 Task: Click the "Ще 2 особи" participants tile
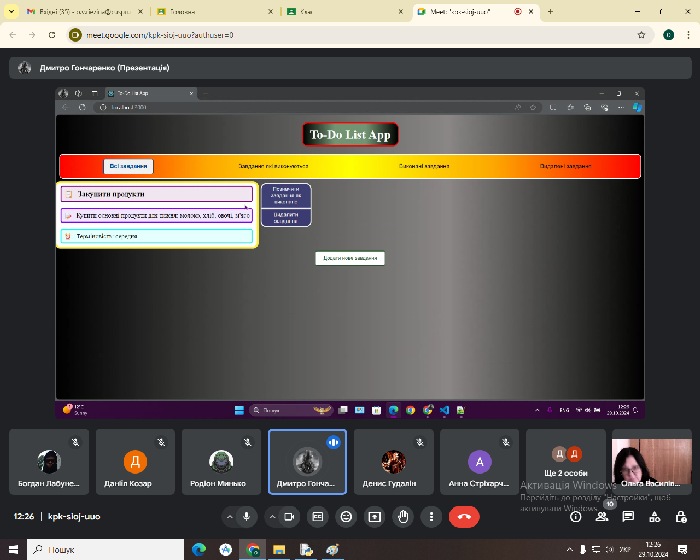[566, 462]
